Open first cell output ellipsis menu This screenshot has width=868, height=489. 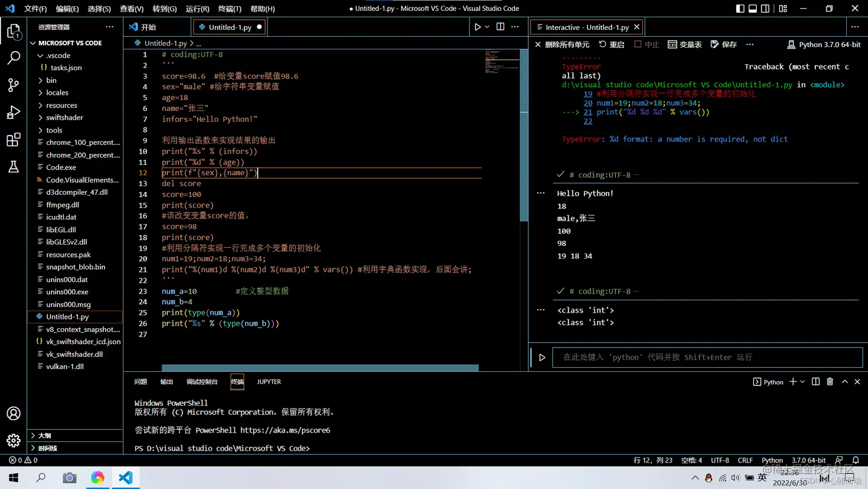click(x=541, y=193)
